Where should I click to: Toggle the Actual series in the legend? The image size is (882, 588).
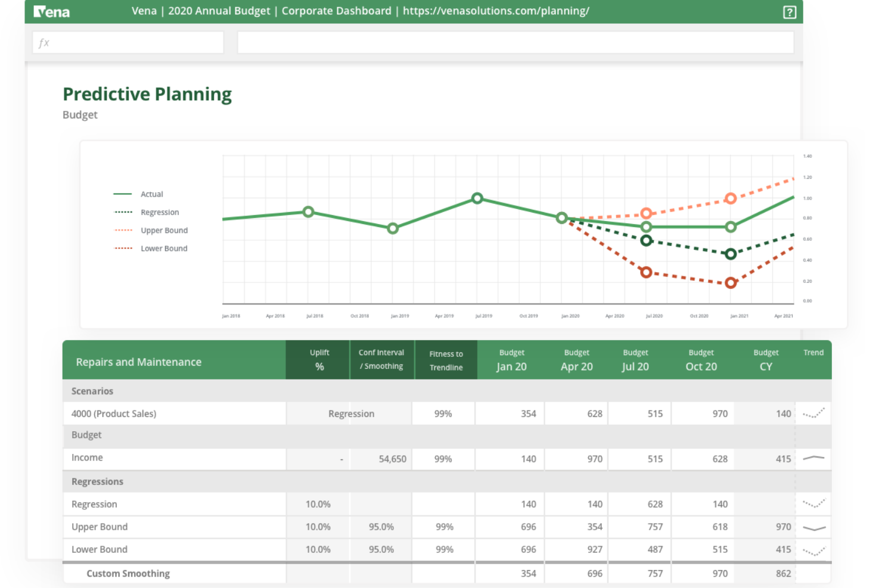pos(152,194)
